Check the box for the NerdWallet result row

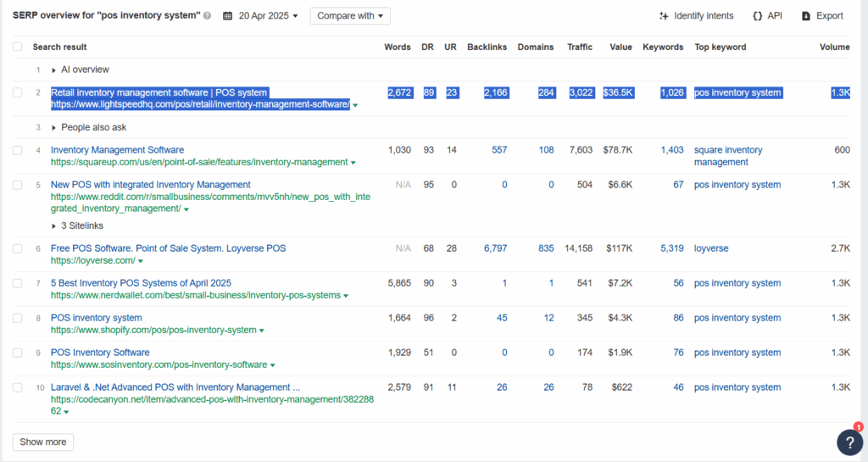(18, 283)
